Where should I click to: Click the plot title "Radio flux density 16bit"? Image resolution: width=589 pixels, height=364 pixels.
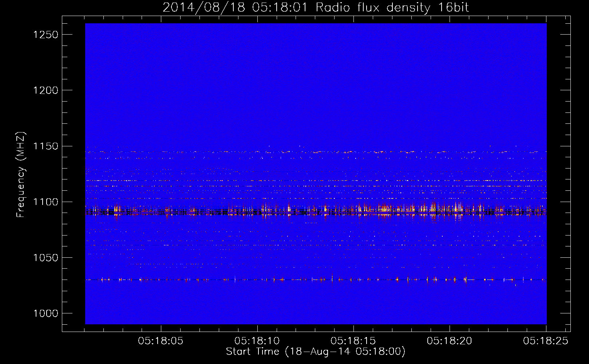click(x=392, y=8)
